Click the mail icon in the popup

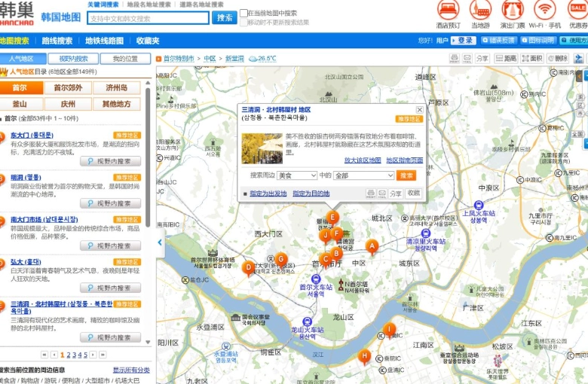tap(381, 194)
